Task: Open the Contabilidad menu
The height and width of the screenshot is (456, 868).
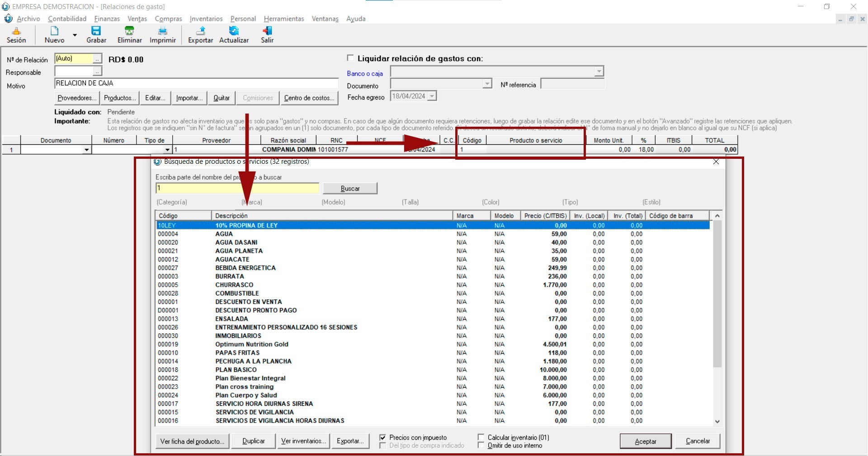Action: pyautogui.click(x=67, y=19)
